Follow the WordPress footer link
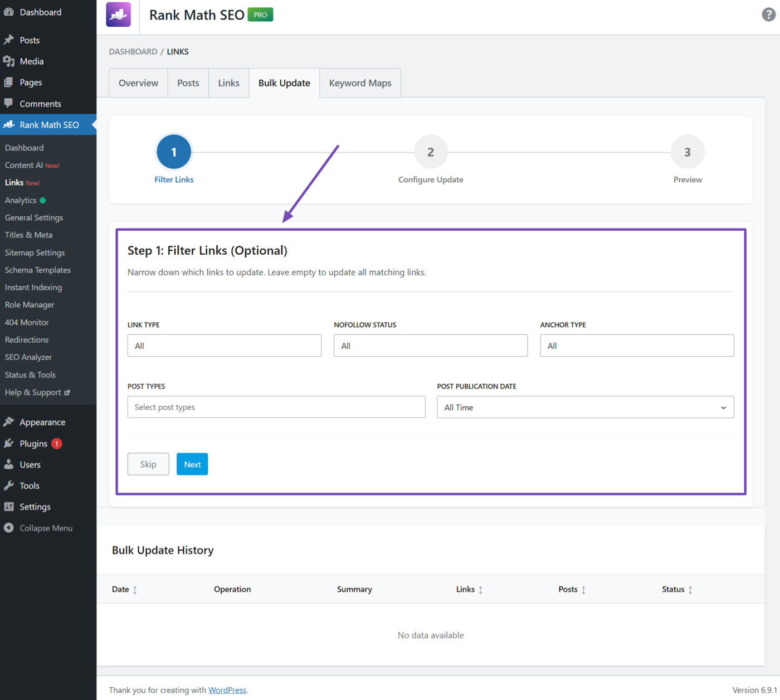 pos(227,690)
